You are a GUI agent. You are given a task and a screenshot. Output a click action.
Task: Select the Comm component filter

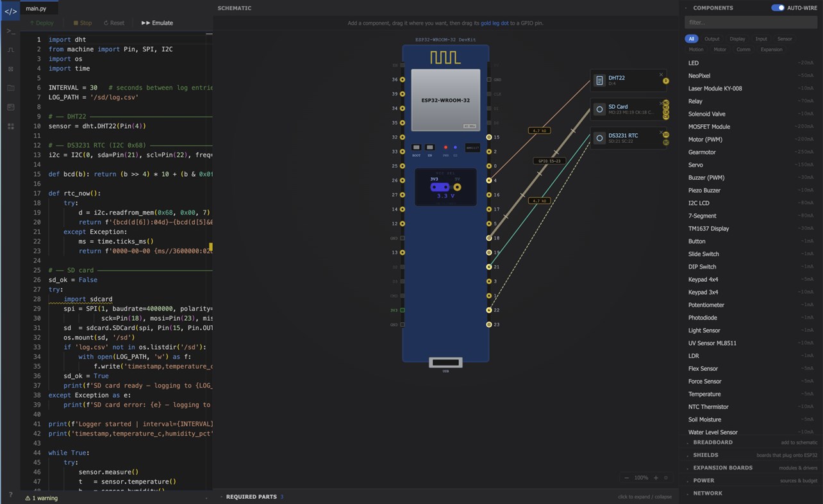point(743,49)
